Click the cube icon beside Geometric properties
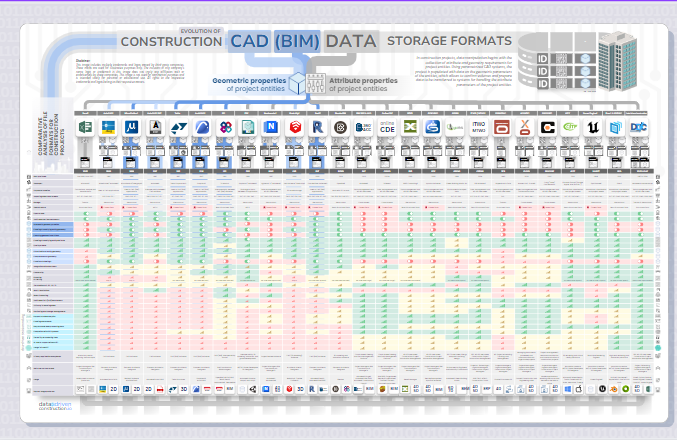677x440 pixels. 297,83
